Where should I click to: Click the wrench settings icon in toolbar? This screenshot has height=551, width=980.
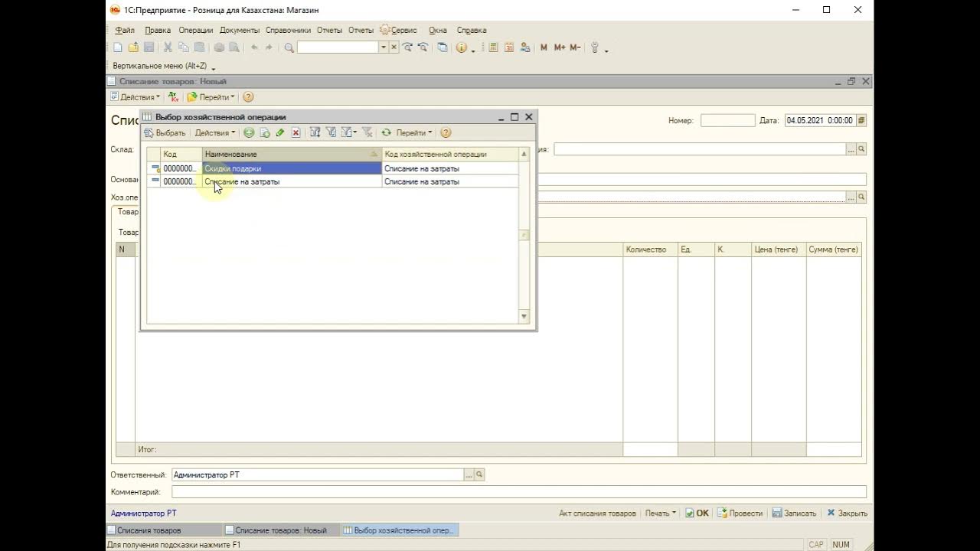click(595, 47)
